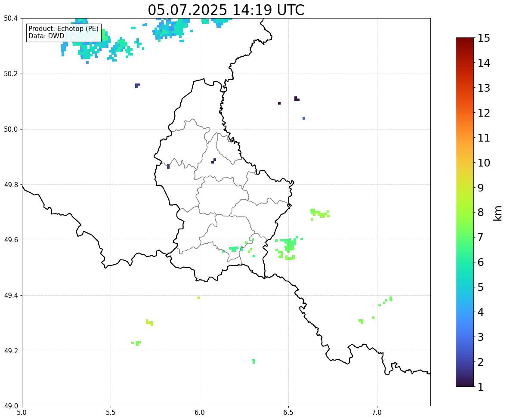Click the "km" colorbar unit label
The width and height of the screenshot is (507, 420).
click(x=498, y=213)
